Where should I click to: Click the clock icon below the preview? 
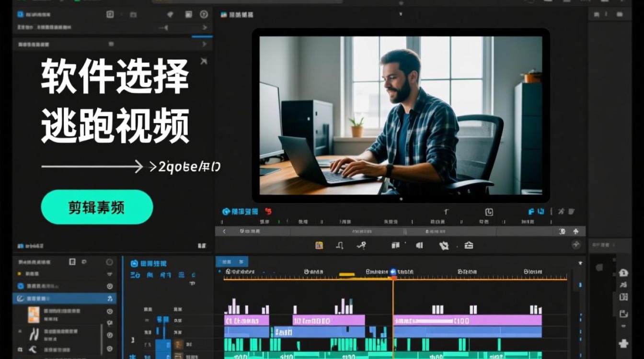pos(489,212)
